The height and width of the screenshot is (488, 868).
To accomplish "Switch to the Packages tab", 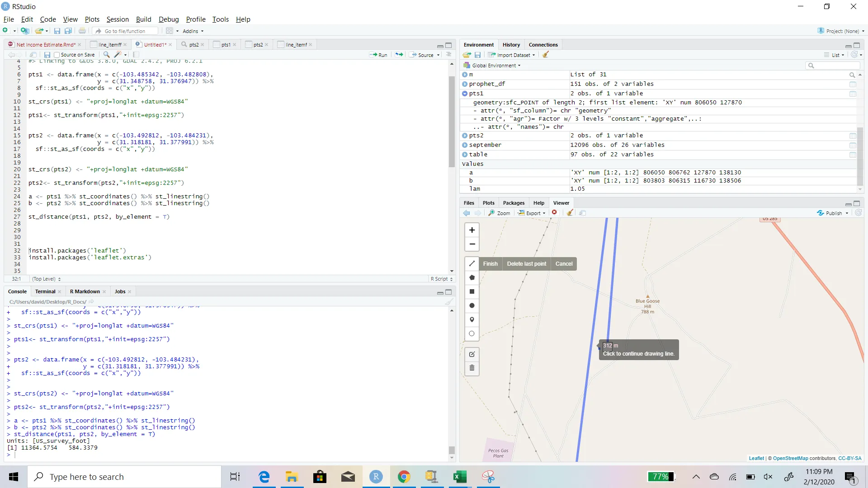I will coord(514,203).
